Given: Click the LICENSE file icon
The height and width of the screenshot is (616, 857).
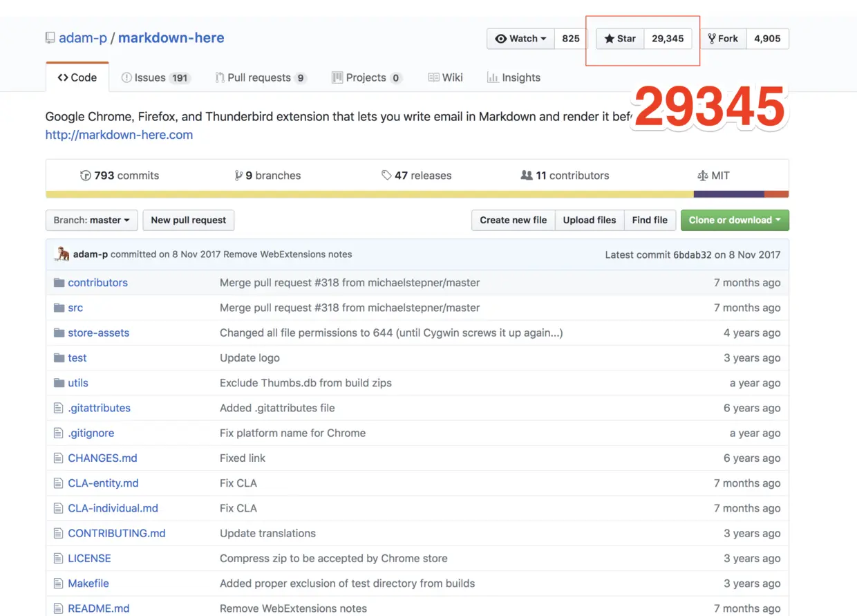Looking at the screenshot, I should pos(58,559).
